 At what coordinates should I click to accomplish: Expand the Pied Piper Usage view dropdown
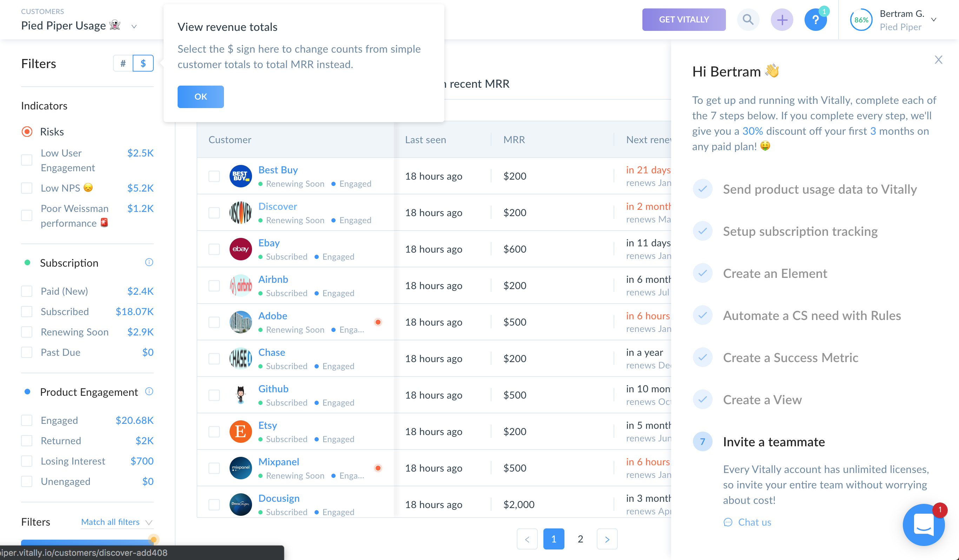tap(134, 27)
